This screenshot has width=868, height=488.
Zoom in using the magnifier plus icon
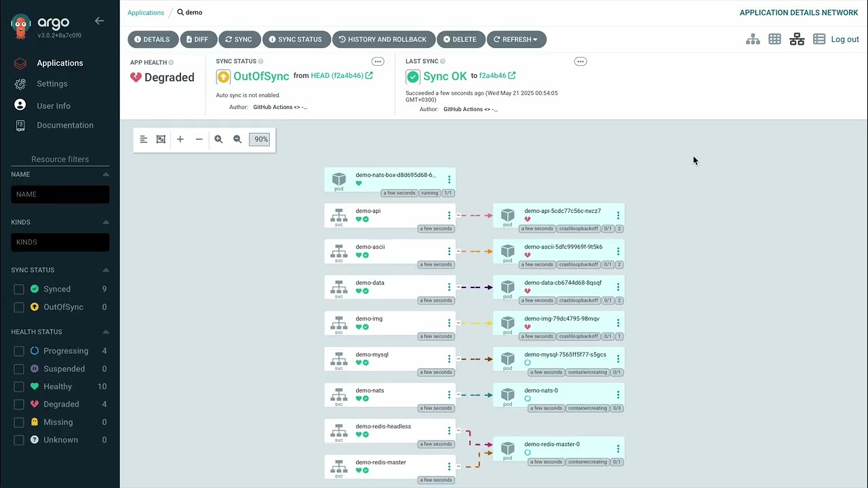(218, 139)
